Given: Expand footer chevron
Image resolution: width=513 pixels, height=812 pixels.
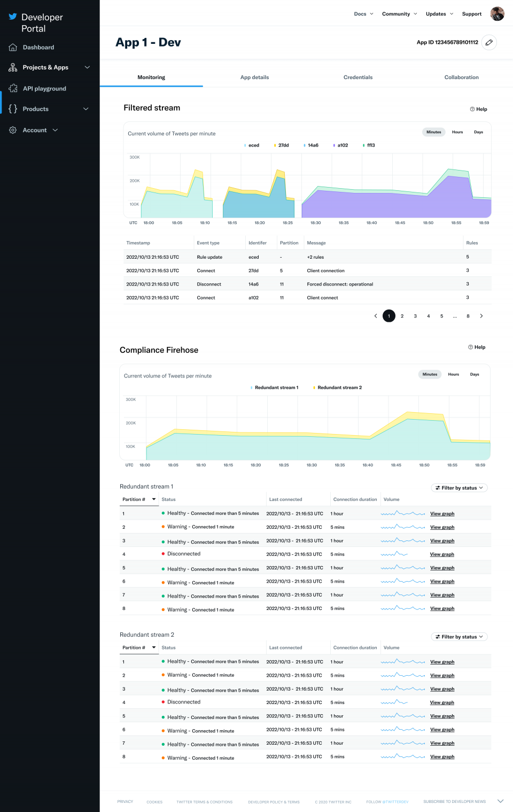Looking at the screenshot, I should pos(501,801).
